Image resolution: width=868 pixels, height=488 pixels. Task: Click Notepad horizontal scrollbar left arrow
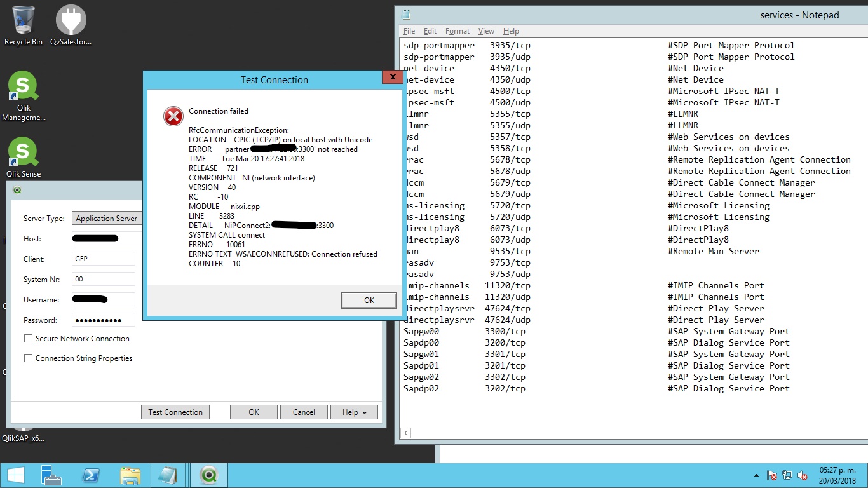tap(406, 433)
